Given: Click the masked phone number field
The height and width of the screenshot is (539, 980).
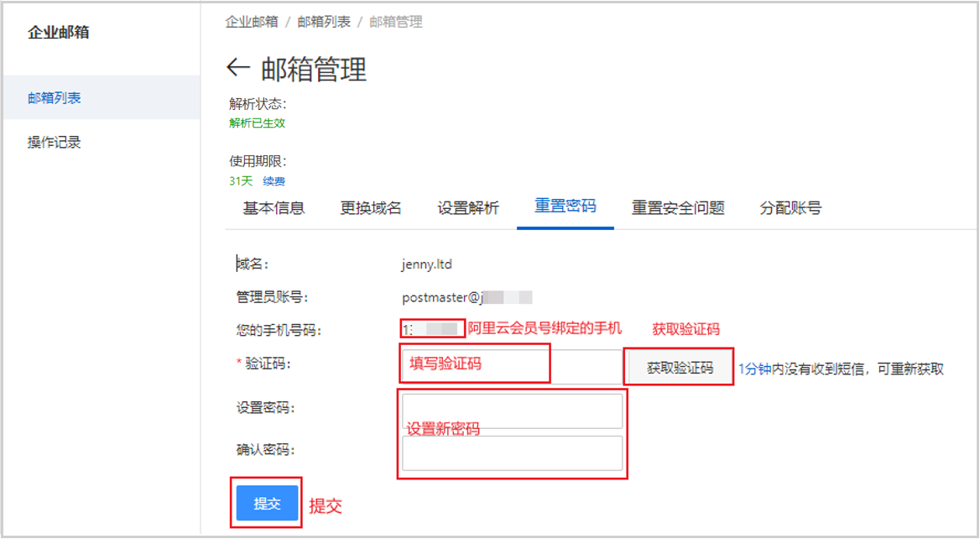Looking at the screenshot, I should 432,329.
